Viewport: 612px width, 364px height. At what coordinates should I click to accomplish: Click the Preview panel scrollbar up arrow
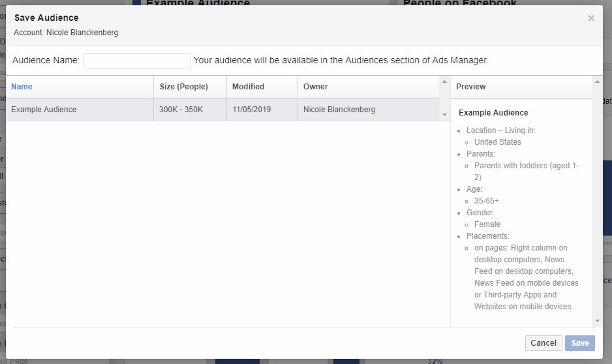click(597, 82)
